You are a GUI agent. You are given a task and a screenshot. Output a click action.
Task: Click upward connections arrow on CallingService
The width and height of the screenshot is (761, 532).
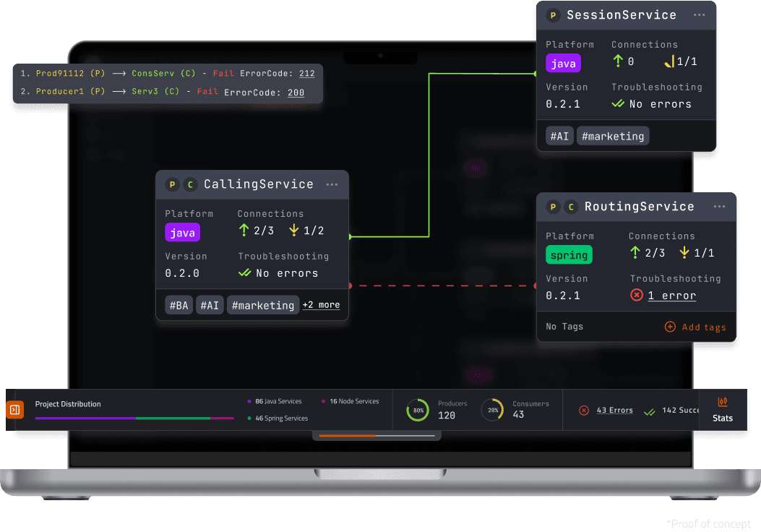[x=244, y=230]
